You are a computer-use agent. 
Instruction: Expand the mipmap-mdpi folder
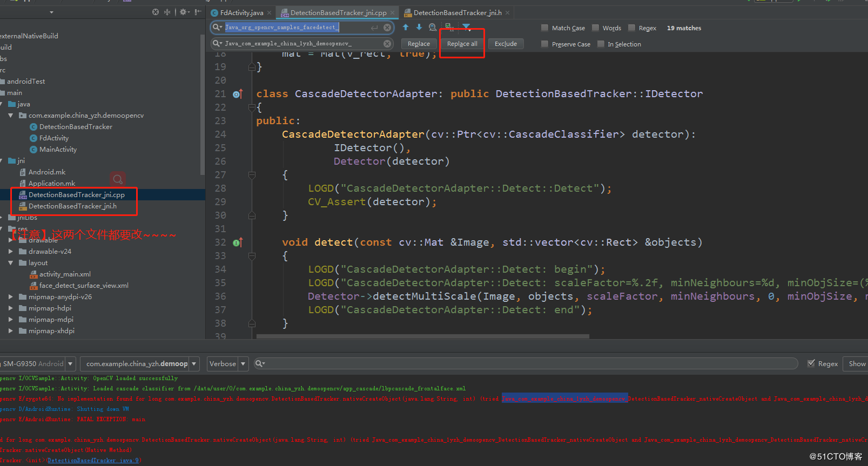coord(11,320)
